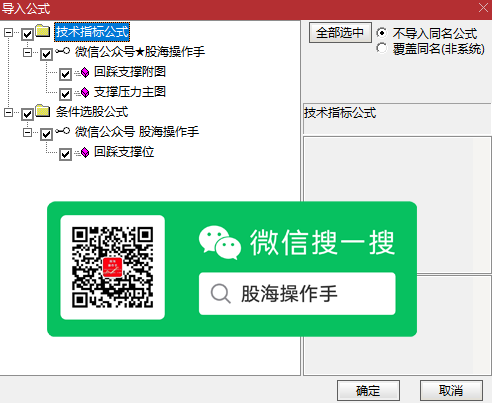
Task: Select the 微信公众号★股海操作手 tree label
Action: [x=140, y=52]
